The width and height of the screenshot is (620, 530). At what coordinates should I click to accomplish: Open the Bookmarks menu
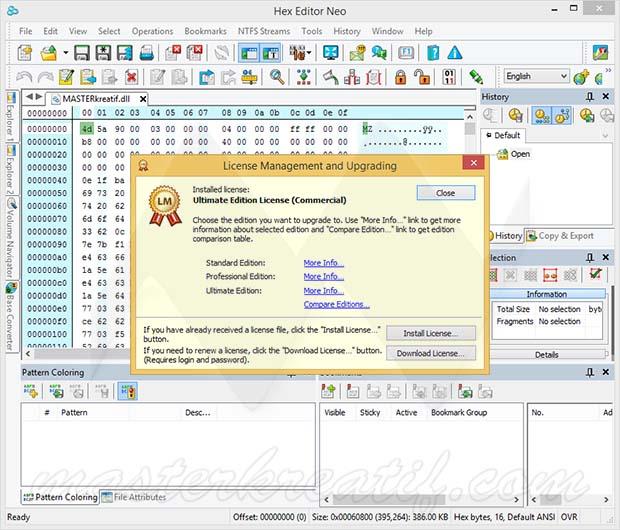pos(205,31)
